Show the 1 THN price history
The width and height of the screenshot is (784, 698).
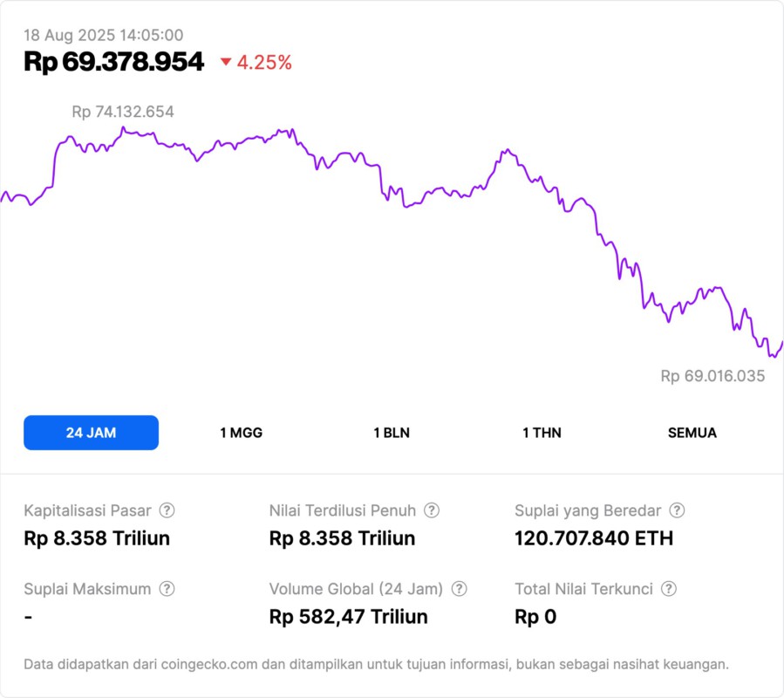click(x=542, y=433)
